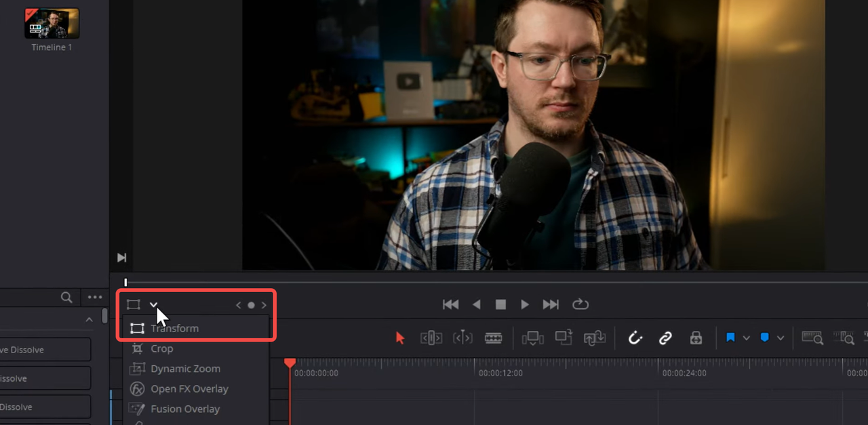Click the Detail Zoom icon

pyautogui.click(x=844, y=338)
